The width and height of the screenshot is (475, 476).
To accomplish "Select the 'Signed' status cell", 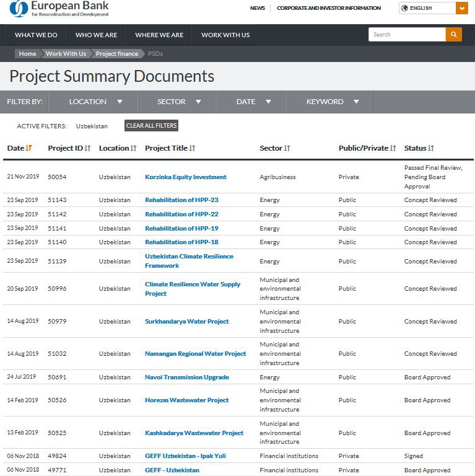I will pos(414,456).
